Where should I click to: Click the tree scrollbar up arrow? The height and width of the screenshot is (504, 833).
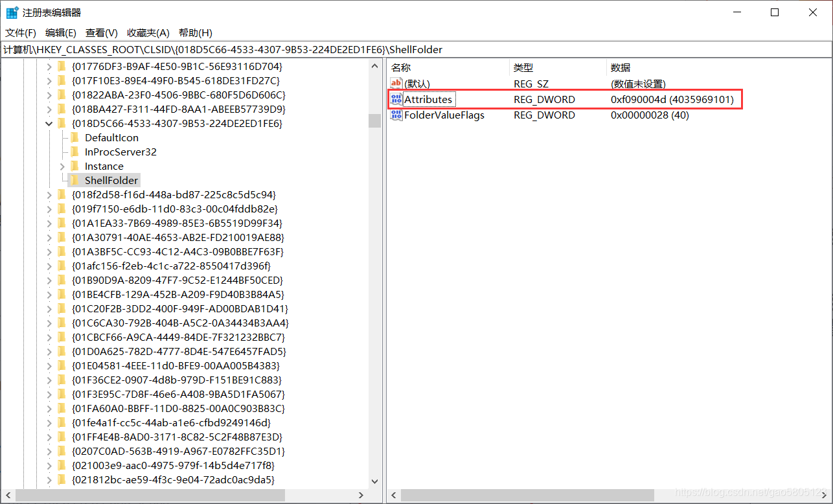[x=374, y=65]
